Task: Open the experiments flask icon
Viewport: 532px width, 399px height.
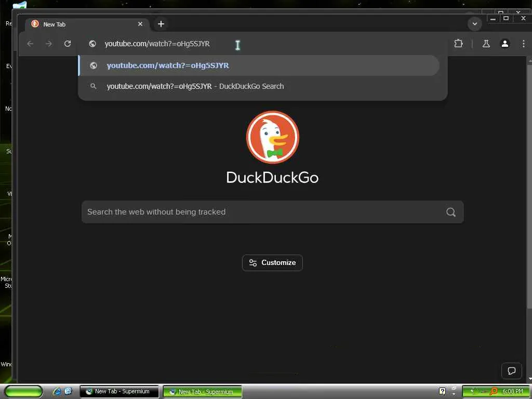Action: [486, 44]
